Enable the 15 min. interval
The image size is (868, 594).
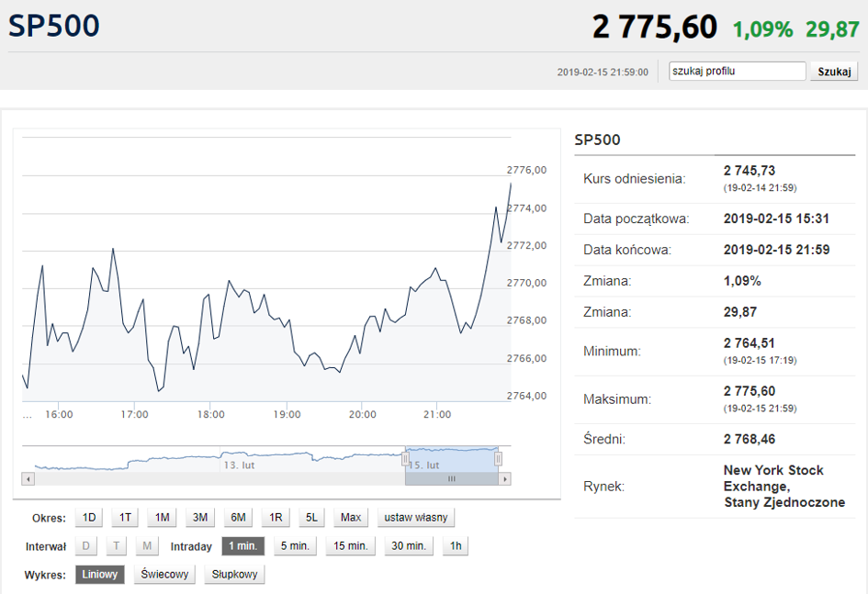pos(350,546)
